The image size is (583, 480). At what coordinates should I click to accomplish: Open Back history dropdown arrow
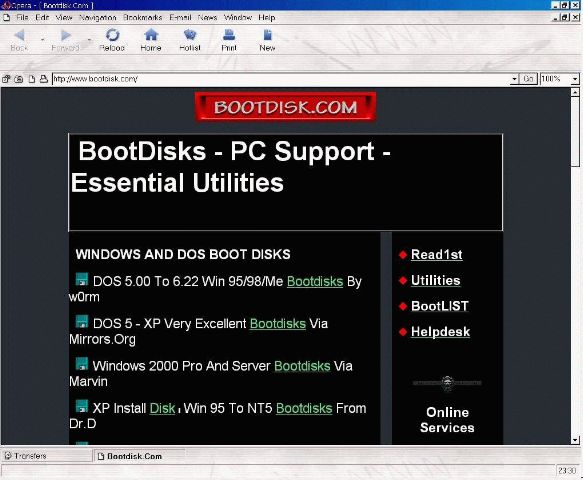(43, 39)
